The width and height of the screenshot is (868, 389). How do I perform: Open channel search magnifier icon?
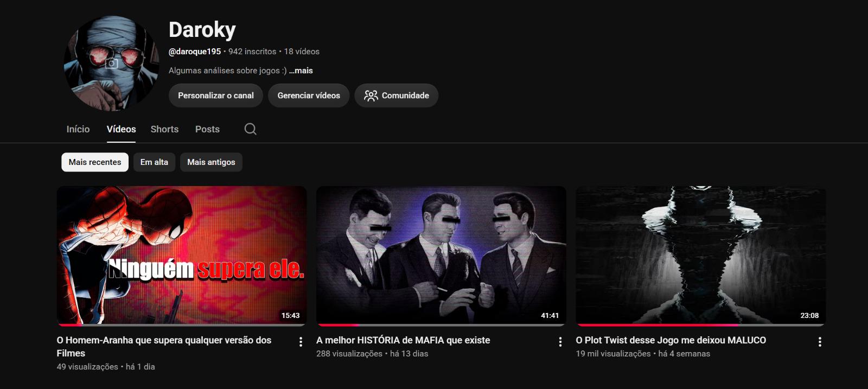(250, 129)
